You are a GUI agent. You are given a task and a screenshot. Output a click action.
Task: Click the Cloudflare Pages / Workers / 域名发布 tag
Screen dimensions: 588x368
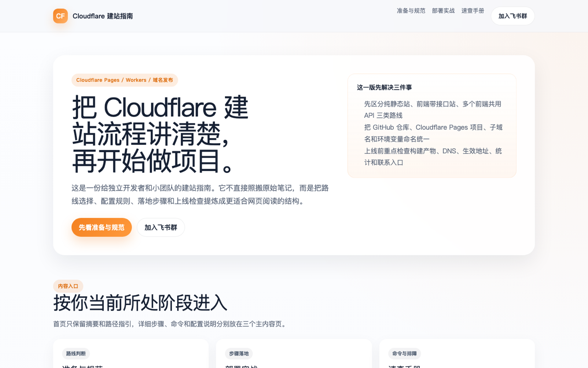pyautogui.click(x=124, y=80)
